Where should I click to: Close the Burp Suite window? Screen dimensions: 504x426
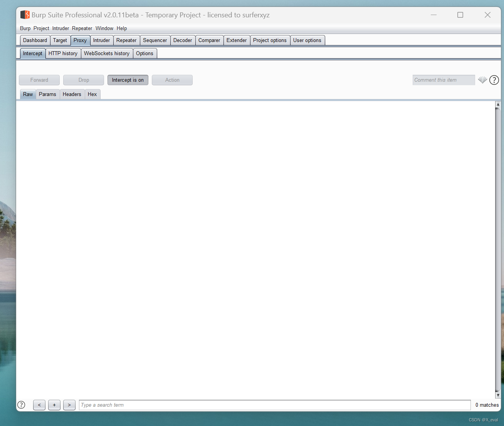pyautogui.click(x=487, y=15)
